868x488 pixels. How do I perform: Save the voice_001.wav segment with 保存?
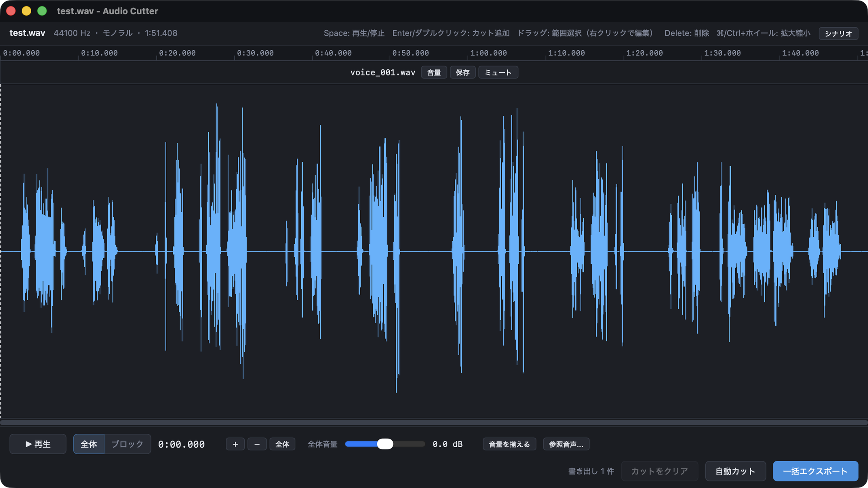pyautogui.click(x=463, y=72)
